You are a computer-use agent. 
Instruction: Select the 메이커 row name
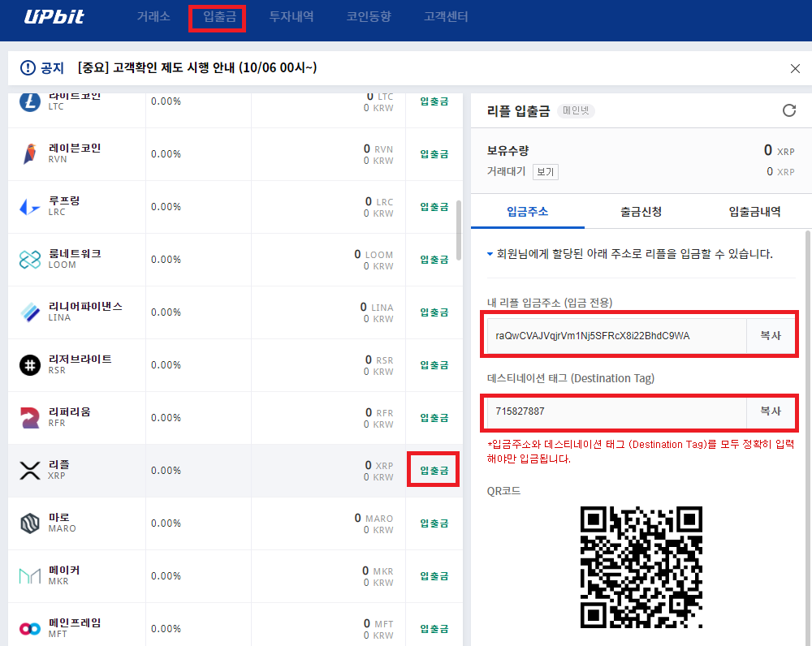click(x=64, y=571)
